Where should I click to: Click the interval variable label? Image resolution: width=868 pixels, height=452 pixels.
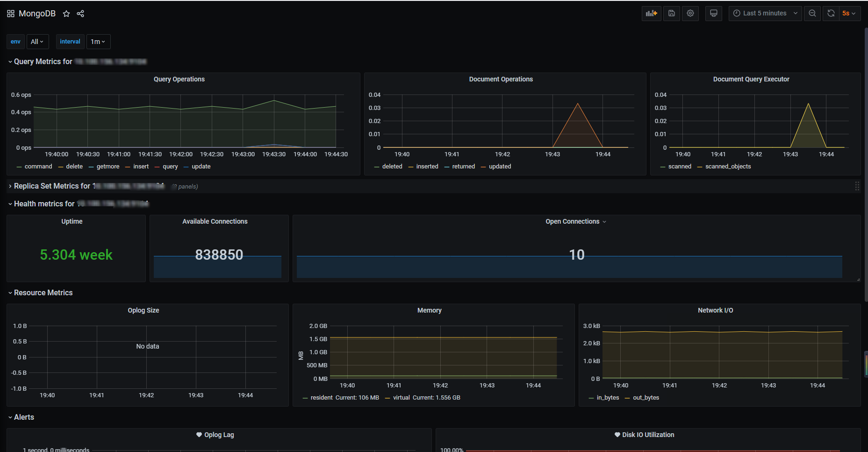(70, 42)
